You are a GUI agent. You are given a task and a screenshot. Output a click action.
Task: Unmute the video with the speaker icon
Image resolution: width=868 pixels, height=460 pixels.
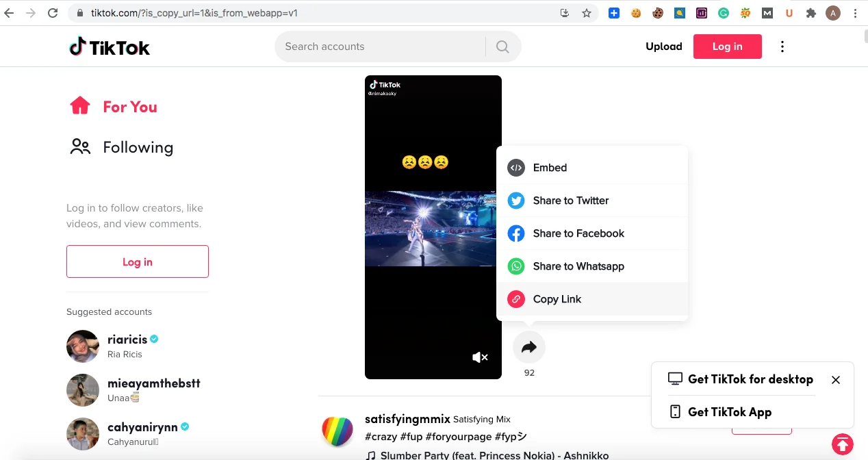(x=480, y=357)
